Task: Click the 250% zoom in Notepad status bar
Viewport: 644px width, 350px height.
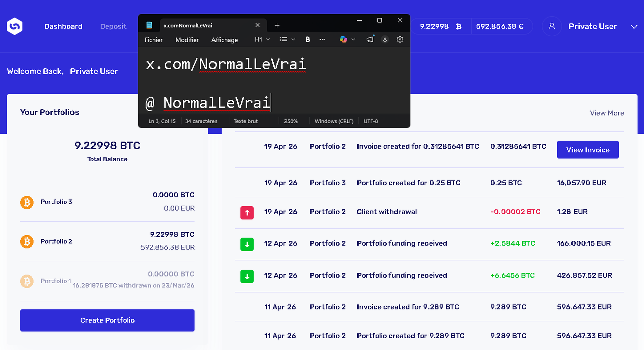Action: point(291,121)
